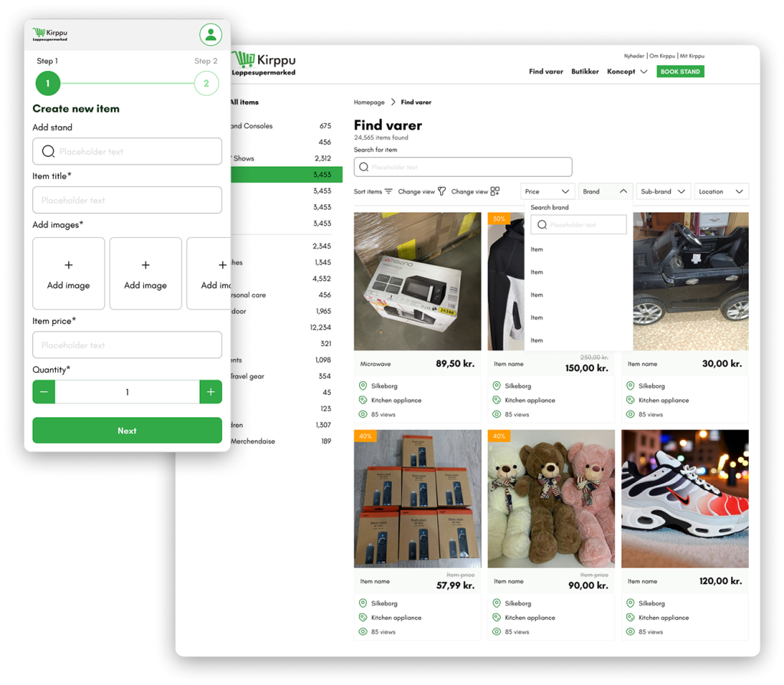Decrease quantity with the minus button
The image size is (784, 685).
pyautogui.click(x=44, y=392)
